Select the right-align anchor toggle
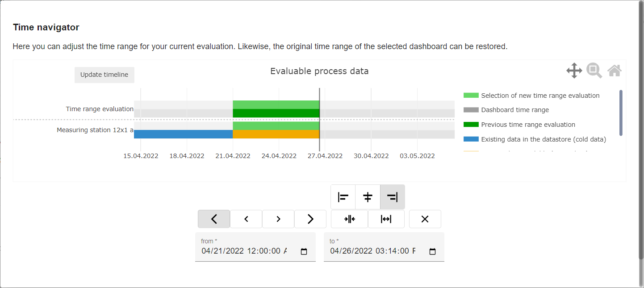The width and height of the screenshot is (644, 288). point(392,197)
